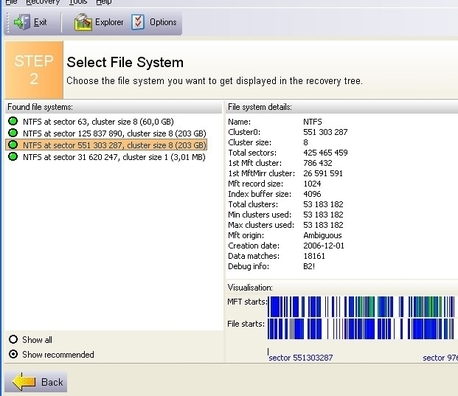The width and height of the screenshot is (458, 396).
Task: Click the orange STEP 2 badge
Action: pos(34,70)
